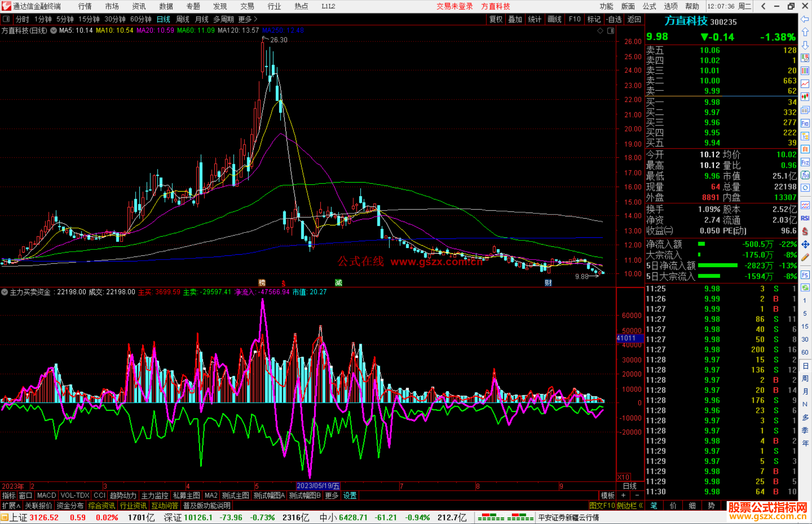Expand the 更多 periods dropdown
This screenshot has height=524, width=812.
248,19
